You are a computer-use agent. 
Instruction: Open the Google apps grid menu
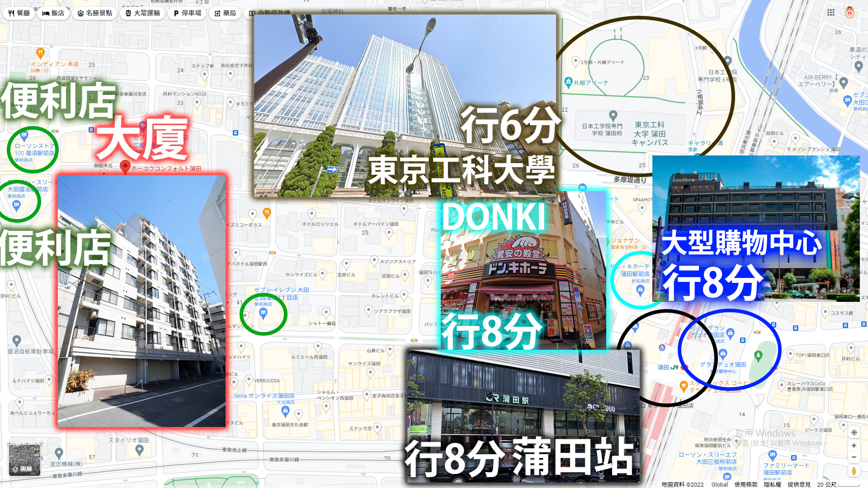pos(831,13)
